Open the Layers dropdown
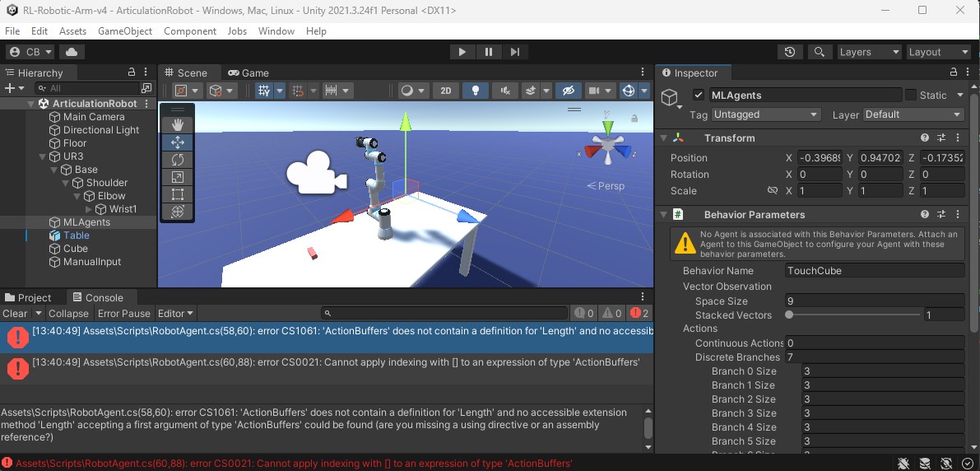The width and height of the screenshot is (980, 471). [870, 52]
